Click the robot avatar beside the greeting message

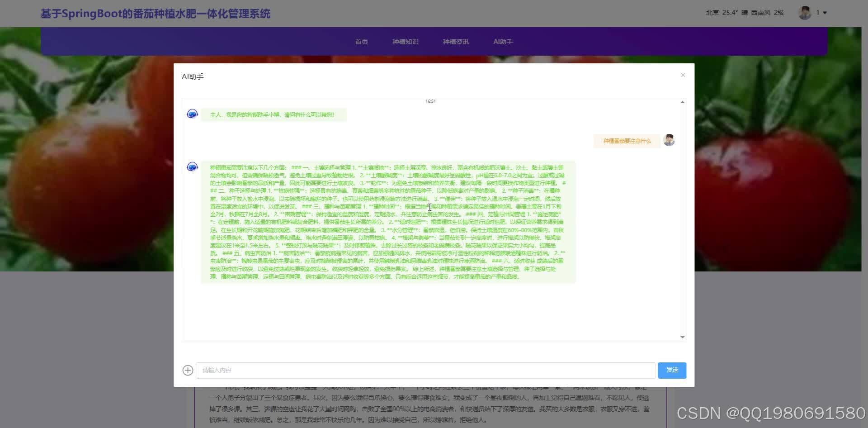(192, 114)
